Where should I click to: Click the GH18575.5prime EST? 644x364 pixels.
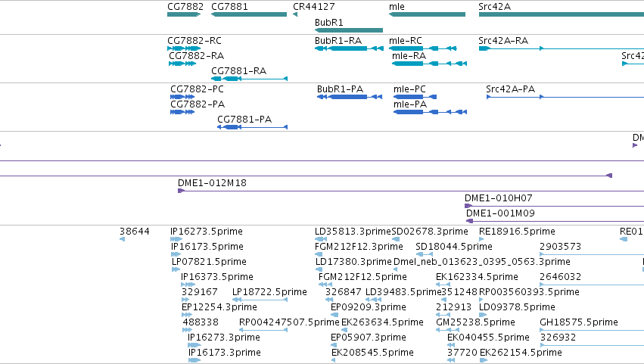click(x=592, y=330)
